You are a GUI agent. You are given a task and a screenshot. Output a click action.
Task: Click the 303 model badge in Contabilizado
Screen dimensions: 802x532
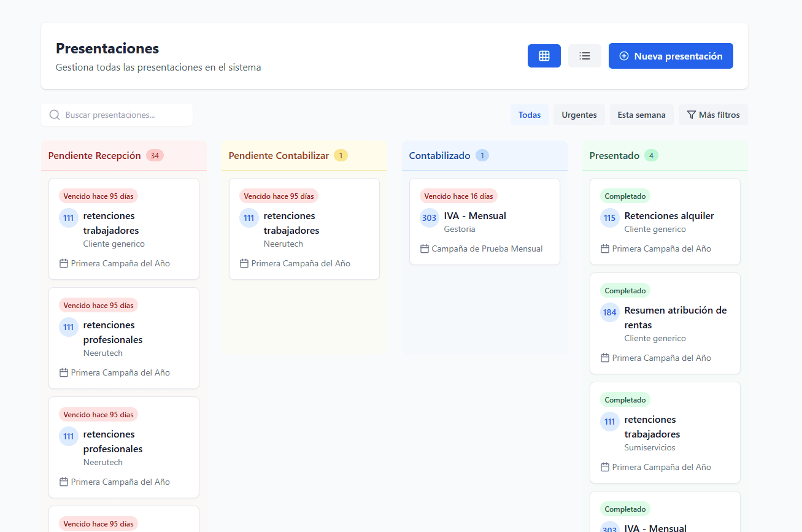(430, 218)
